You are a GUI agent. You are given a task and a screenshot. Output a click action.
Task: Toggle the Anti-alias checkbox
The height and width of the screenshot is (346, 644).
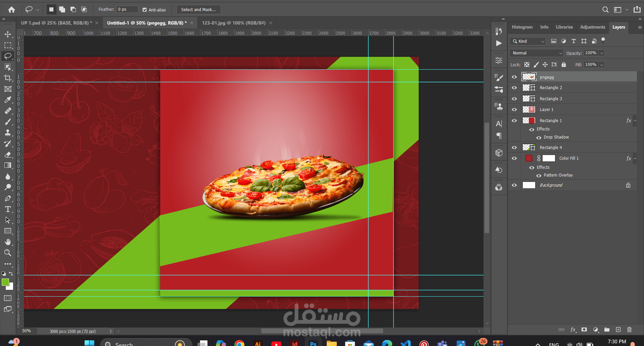click(x=145, y=10)
